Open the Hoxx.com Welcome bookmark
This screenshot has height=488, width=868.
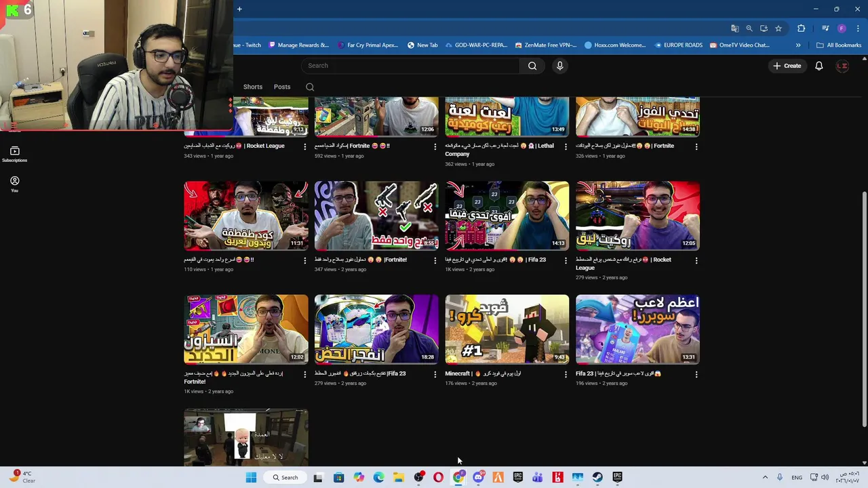(615, 45)
